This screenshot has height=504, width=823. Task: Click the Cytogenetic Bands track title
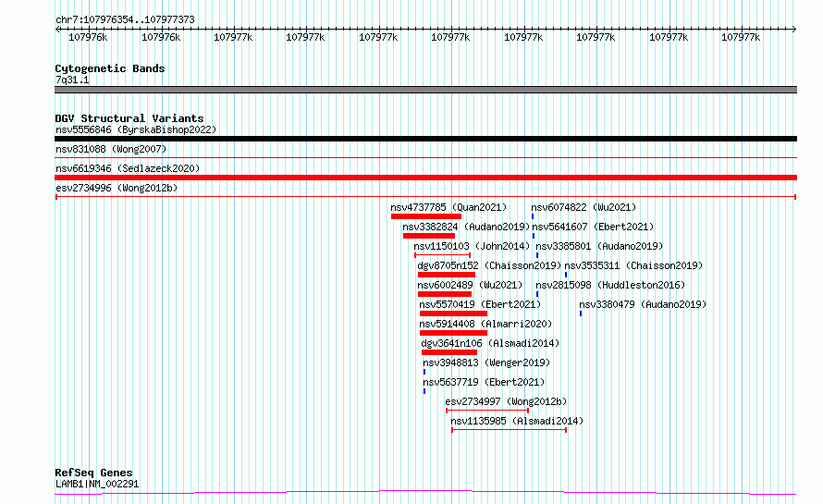tap(110, 68)
